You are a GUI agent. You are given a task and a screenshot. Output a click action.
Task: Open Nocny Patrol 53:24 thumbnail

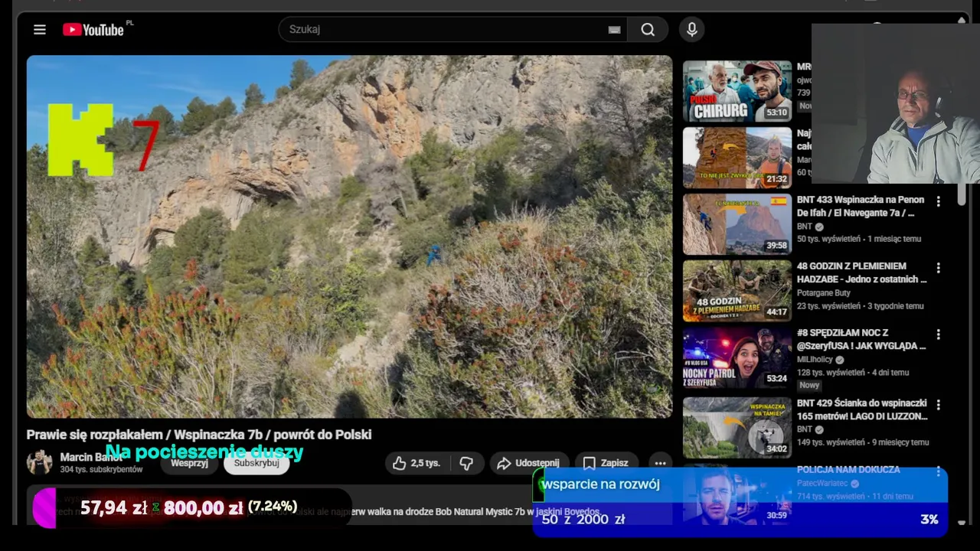[737, 357]
